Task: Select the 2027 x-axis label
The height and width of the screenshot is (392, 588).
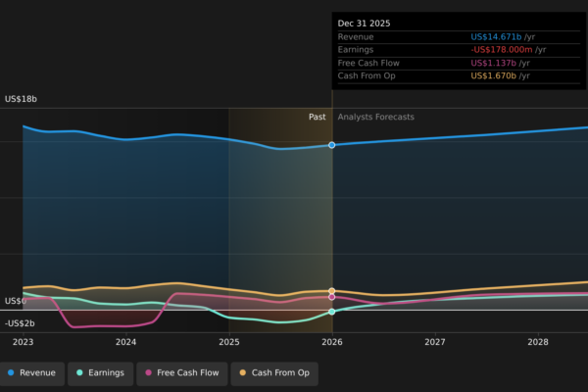Action: coord(435,342)
